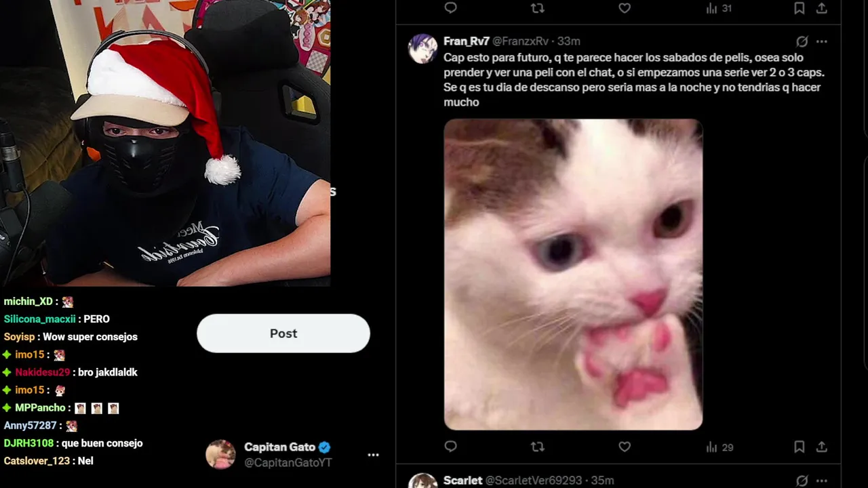Image resolution: width=868 pixels, height=488 pixels.
Task: View analytics showing 29 views
Action: point(719,447)
